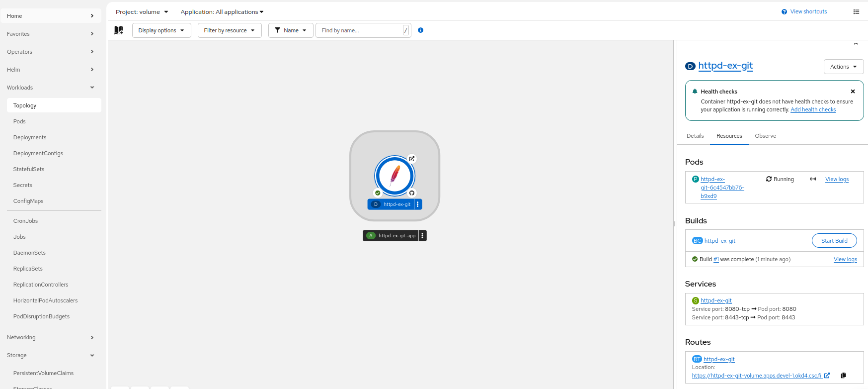Screen dimensions: 868x389
Task: Open the Display options dropdown
Action: 161,30
